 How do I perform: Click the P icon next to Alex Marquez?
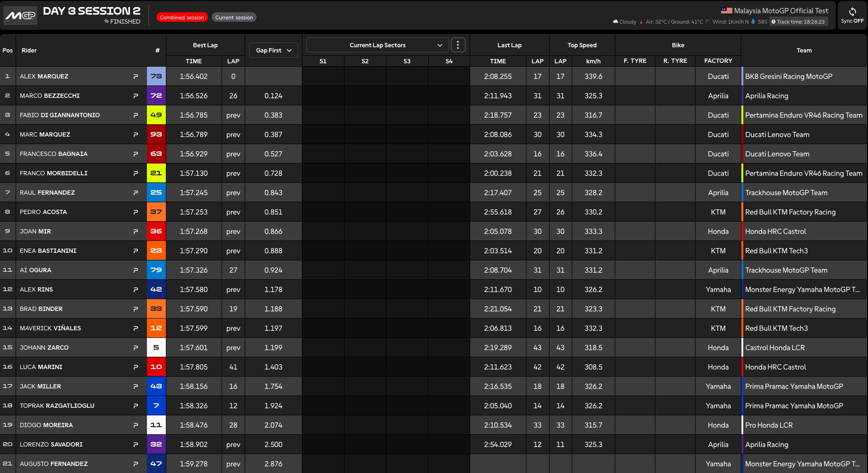tap(136, 77)
